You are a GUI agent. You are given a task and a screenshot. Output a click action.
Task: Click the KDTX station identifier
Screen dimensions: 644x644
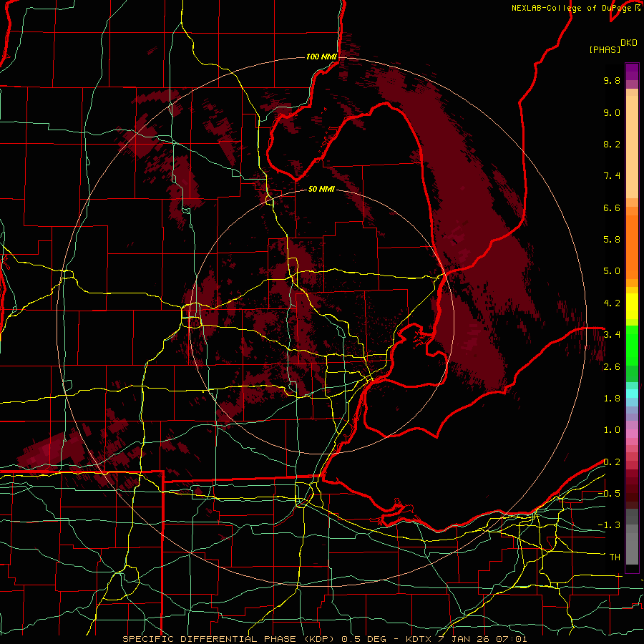419,639
